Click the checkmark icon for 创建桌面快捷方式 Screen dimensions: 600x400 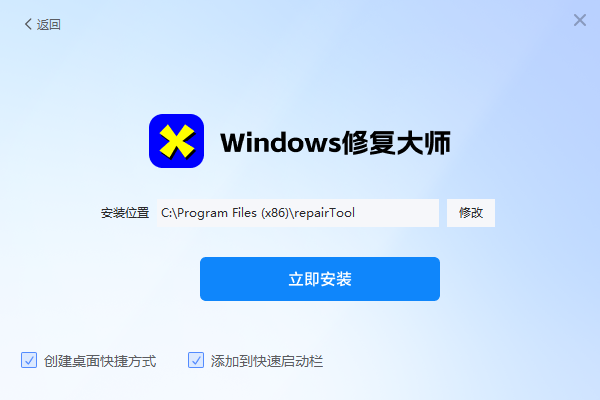29,360
